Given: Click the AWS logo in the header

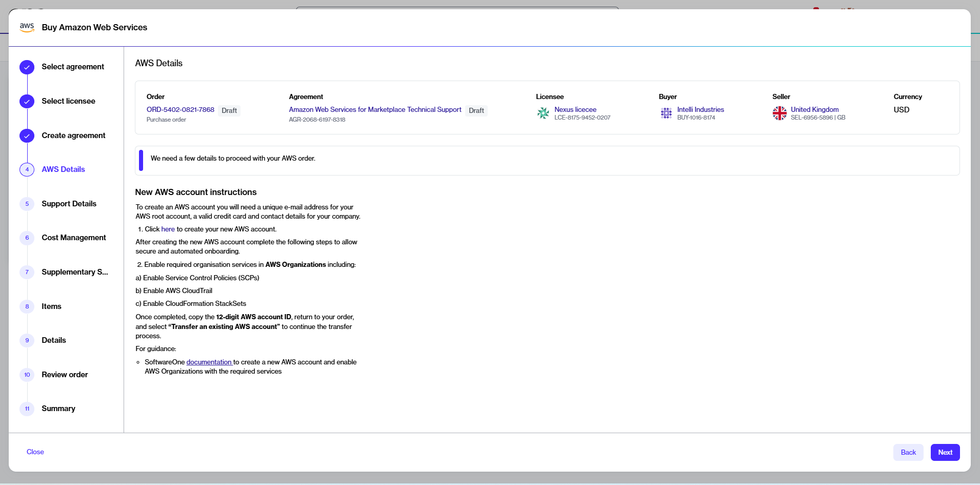Looking at the screenshot, I should (27, 27).
